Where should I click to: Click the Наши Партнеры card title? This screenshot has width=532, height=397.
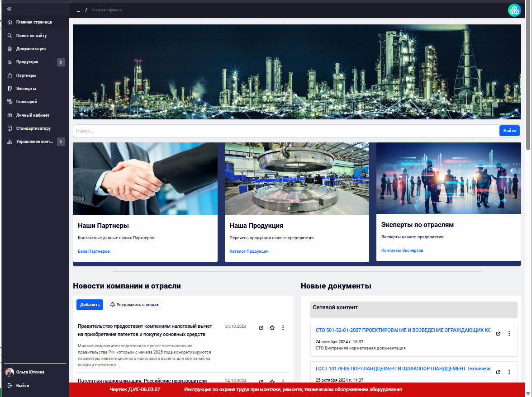(x=103, y=226)
